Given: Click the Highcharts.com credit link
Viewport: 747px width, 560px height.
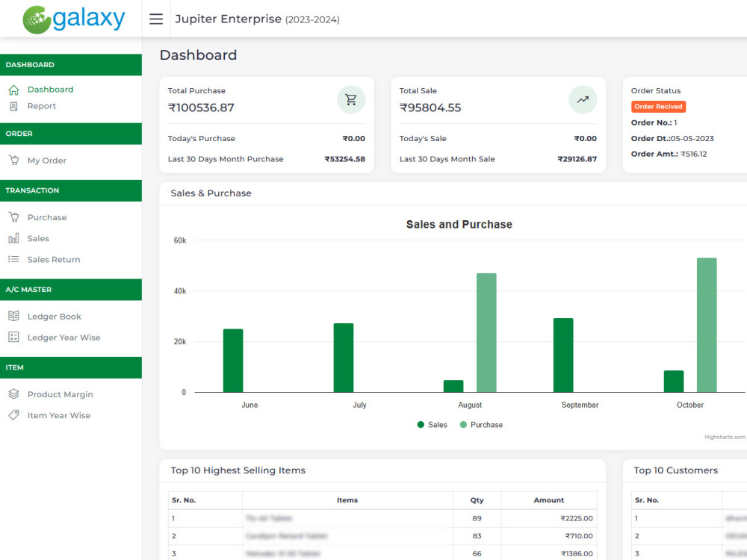Looking at the screenshot, I should coord(725,437).
